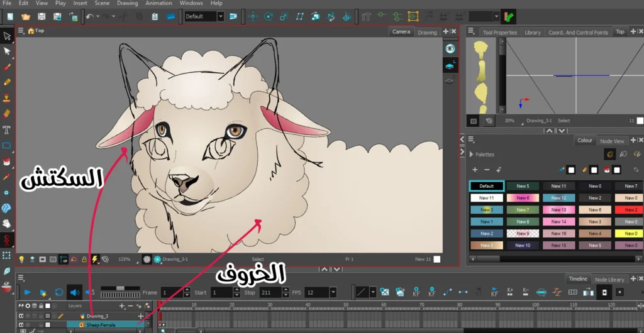This screenshot has height=333, width=644.
Task: Select the Stamp tool
Action: 6,98
